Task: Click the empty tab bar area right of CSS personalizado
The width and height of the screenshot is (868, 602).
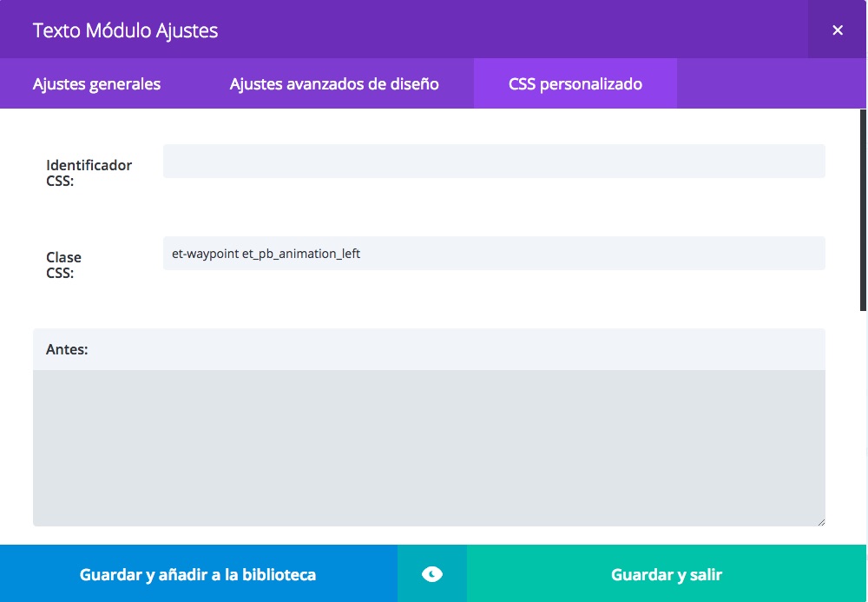Action: click(x=768, y=84)
